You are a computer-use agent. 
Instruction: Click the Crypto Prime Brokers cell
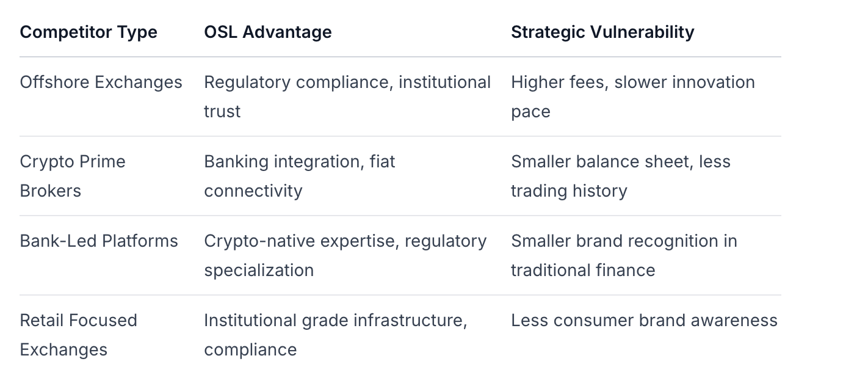point(72,176)
